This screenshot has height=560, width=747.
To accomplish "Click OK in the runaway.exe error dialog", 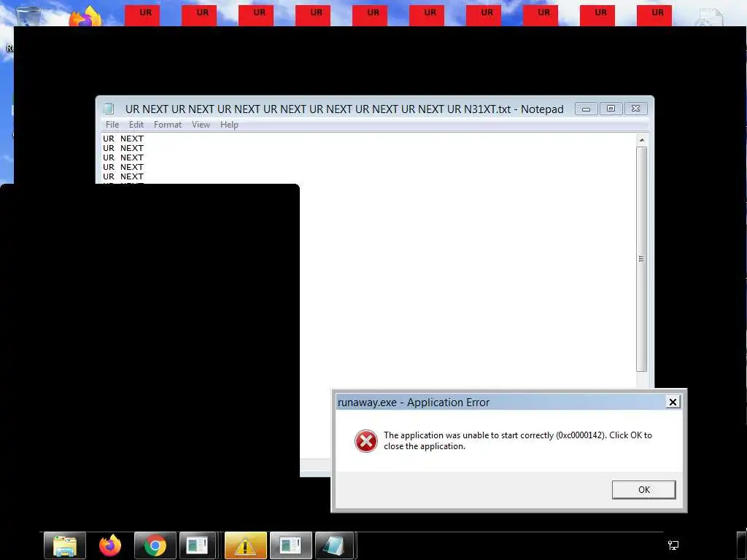I will point(643,489).
